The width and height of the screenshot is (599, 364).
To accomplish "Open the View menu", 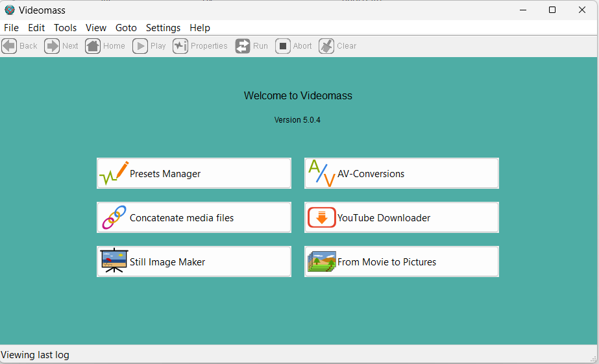I will 96,28.
